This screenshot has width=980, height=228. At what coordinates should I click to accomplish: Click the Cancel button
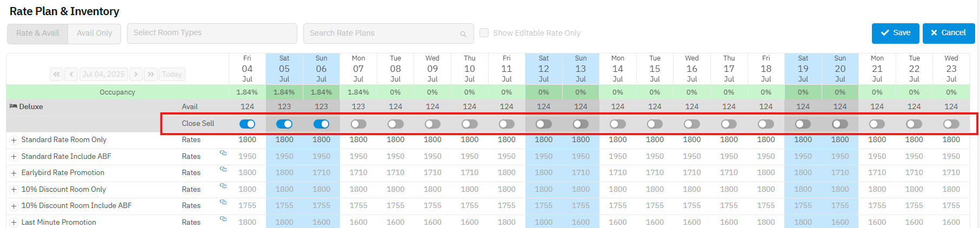tap(948, 33)
